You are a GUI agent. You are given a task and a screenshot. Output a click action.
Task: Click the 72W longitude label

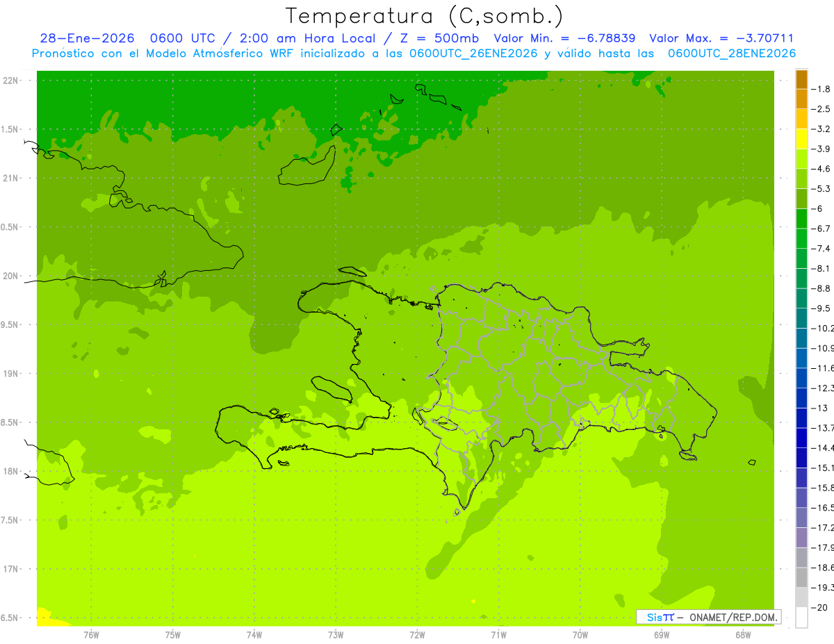coord(417,635)
